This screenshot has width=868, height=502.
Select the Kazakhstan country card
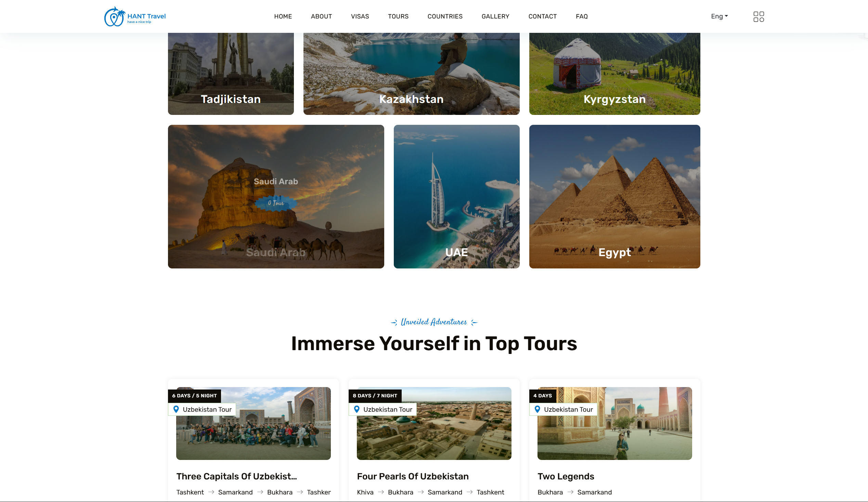tap(411, 74)
